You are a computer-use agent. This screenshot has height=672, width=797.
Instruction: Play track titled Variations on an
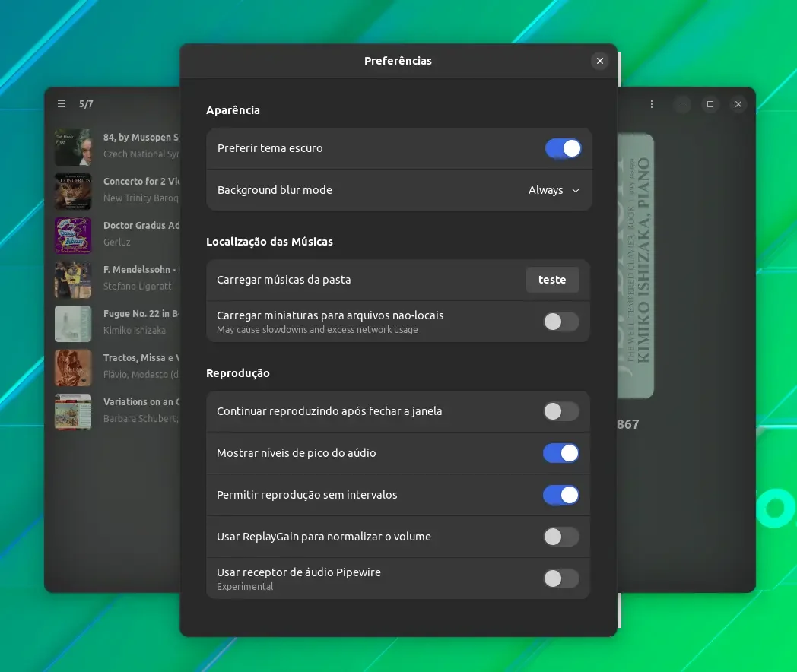[x=141, y=402]
